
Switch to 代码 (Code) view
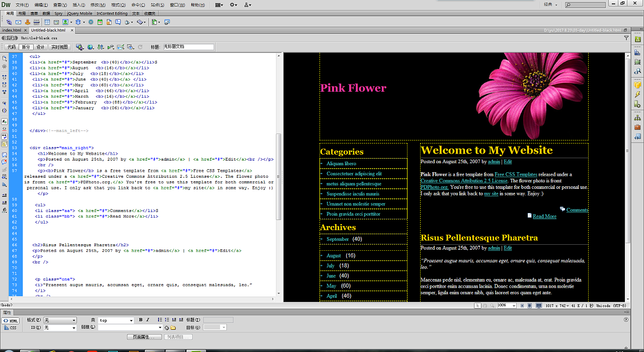click(11, 47)
